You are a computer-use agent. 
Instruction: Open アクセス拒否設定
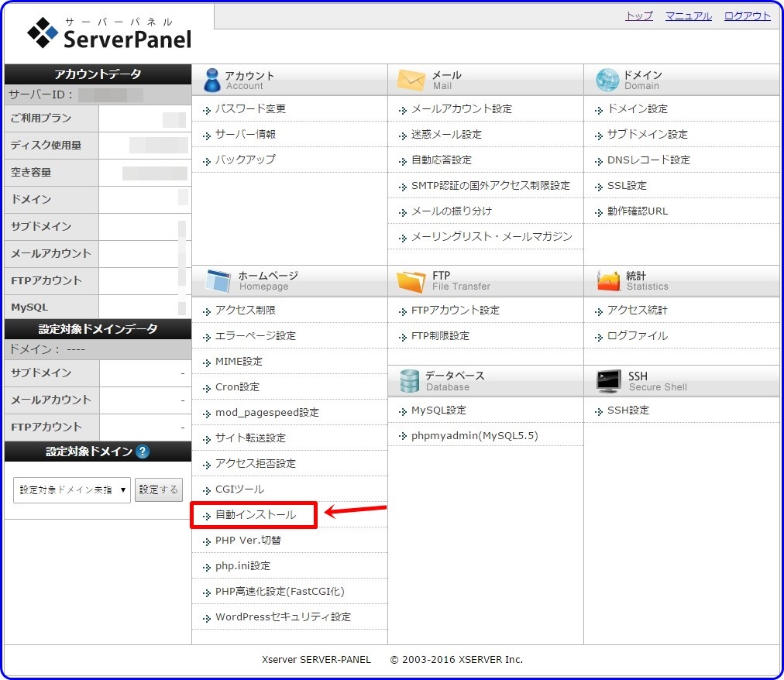255,463
